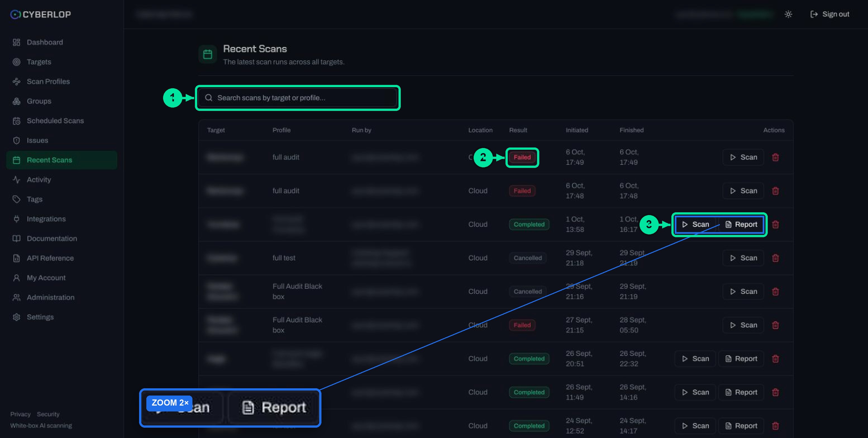The height and width of the screenshot is (438, 868).
Task: Click the Sign out button
Action: [x=829, y=14]
